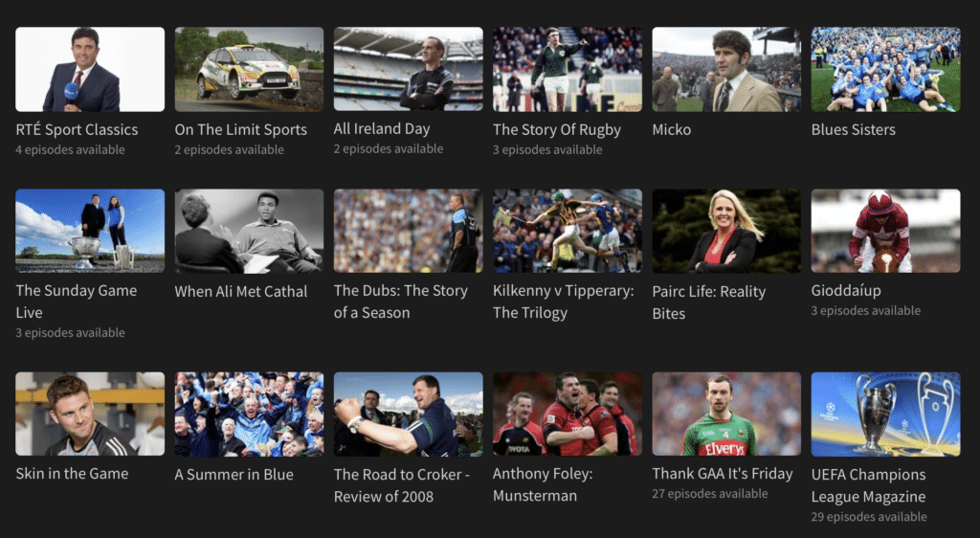Open Anthony Foley: Munsterman thumbnail
The width and height of the screenshot is (980, 538).
(568, 414)
